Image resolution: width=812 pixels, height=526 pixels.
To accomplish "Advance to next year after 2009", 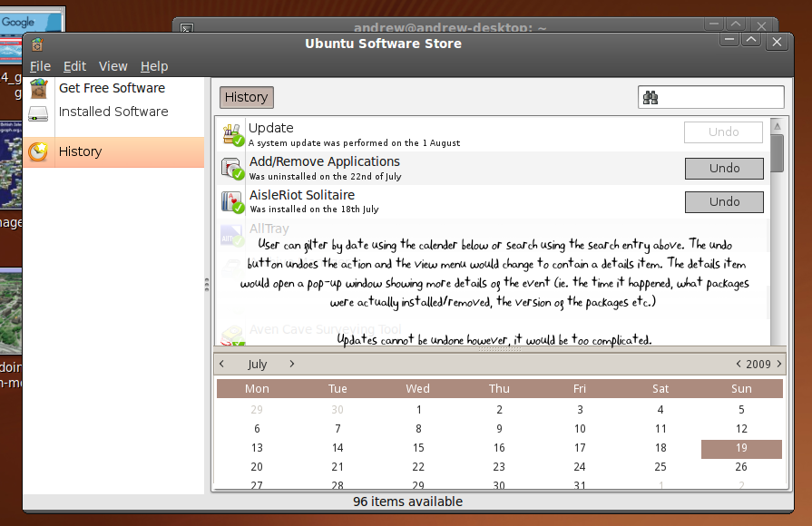I will [x=778, y=364].
